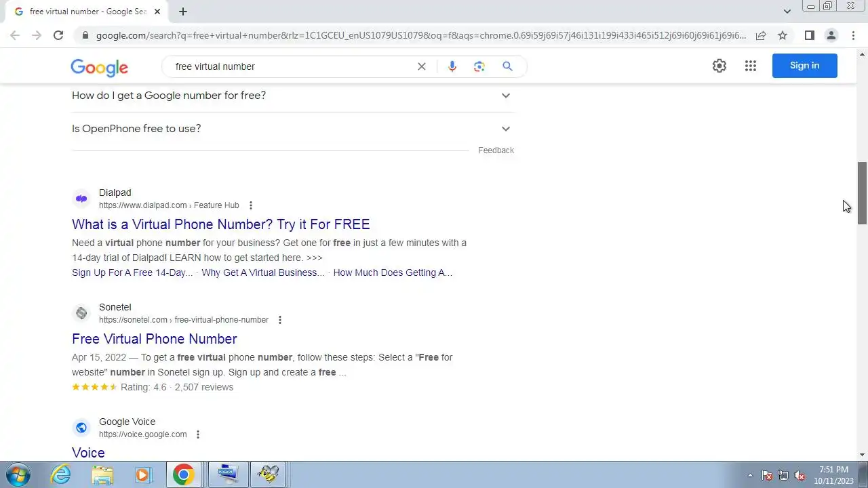868x488 pixels.
Task: Show hidden tray icons arrow
Action: click(750, 475)
